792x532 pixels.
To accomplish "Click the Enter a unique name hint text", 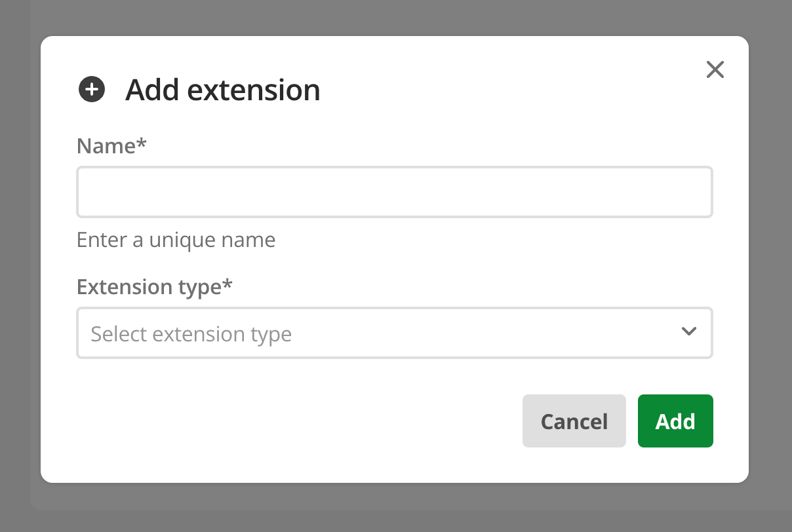I will 176,239.
